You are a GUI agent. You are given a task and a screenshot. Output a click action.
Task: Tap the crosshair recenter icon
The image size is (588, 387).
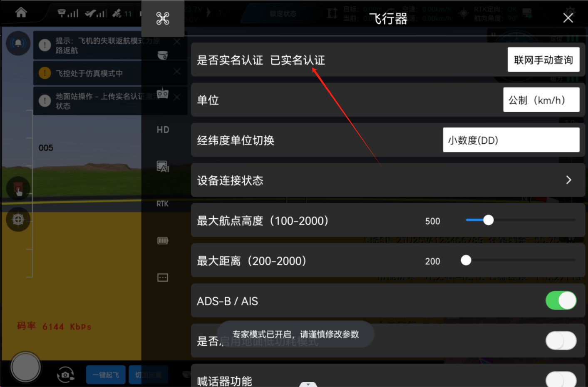[x=18, y=219]
